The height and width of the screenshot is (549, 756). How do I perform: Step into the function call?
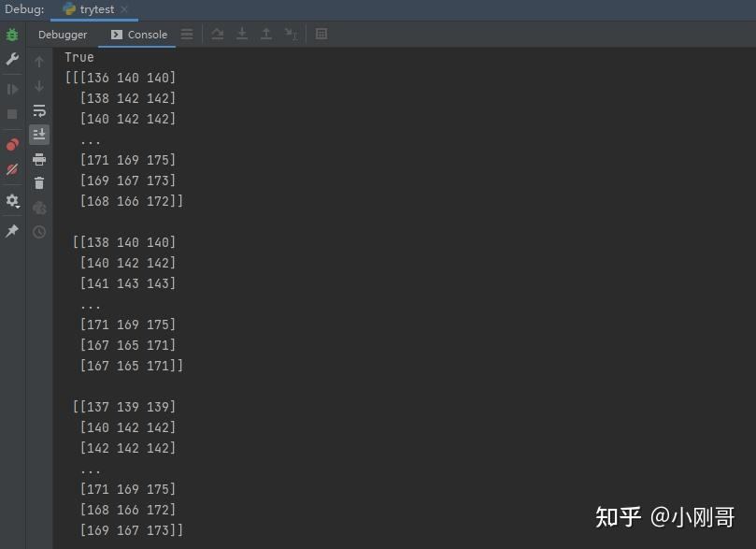pyautogui.click(x=242, y=34)
